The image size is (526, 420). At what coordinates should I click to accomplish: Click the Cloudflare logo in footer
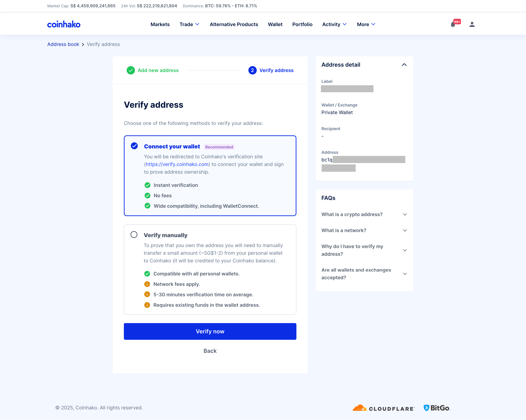pos(383,408)
